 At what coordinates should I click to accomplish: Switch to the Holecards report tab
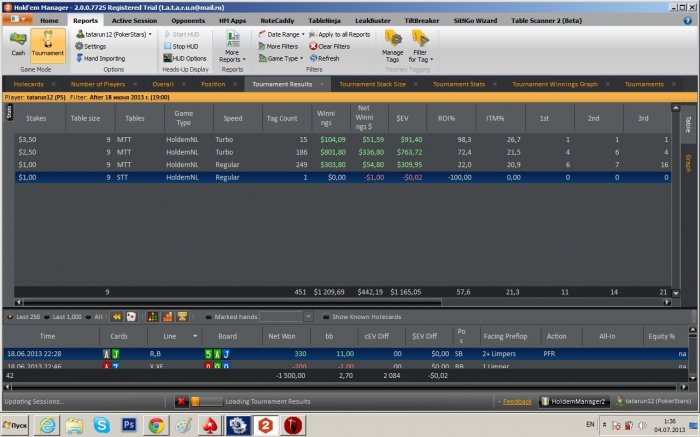click(29, 84)
